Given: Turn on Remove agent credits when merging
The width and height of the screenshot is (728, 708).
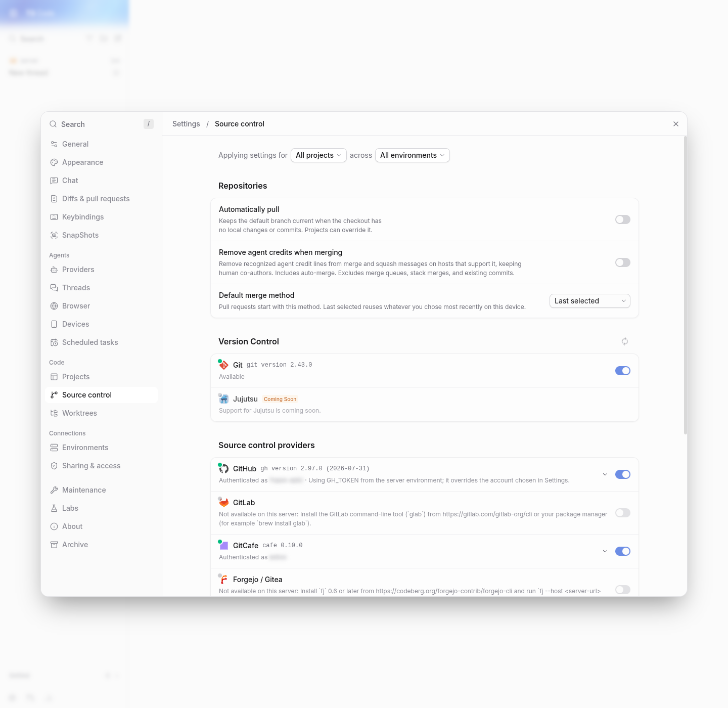Looking at the screenshot, I should [623, 262].
